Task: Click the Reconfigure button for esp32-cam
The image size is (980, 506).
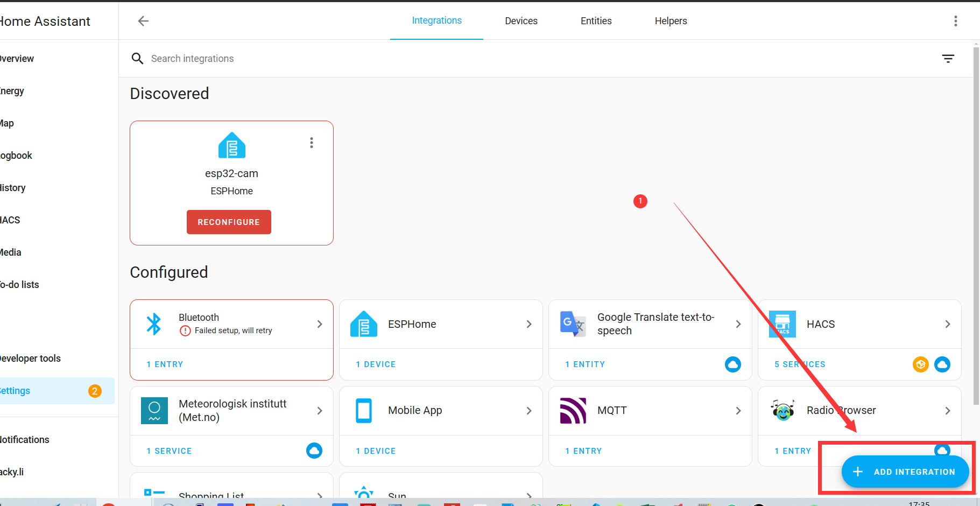Action: coord(229,222)
